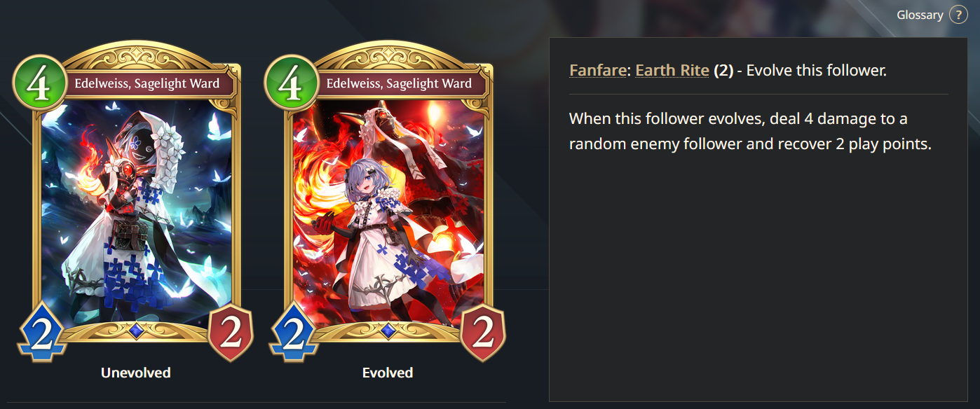Viewport: 980px width, 409px height.
Task: Click the blue rarity gem on unevolved card
Action: pyautogui.click(x=137, y=330)
